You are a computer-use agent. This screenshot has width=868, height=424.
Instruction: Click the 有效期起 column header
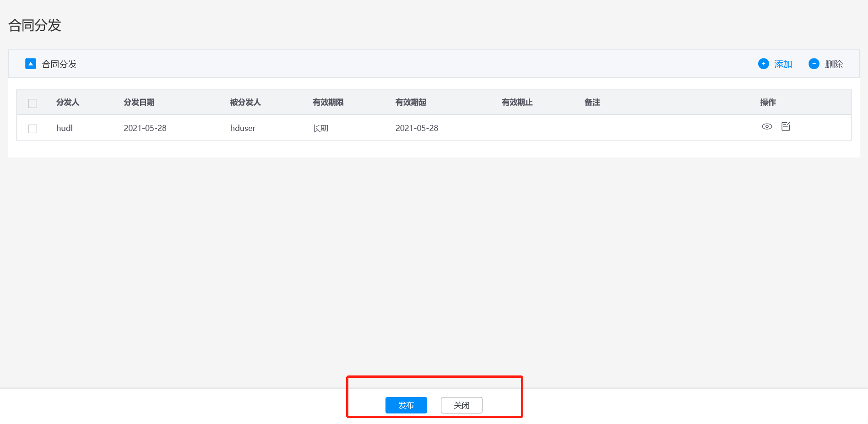point(411,102)
